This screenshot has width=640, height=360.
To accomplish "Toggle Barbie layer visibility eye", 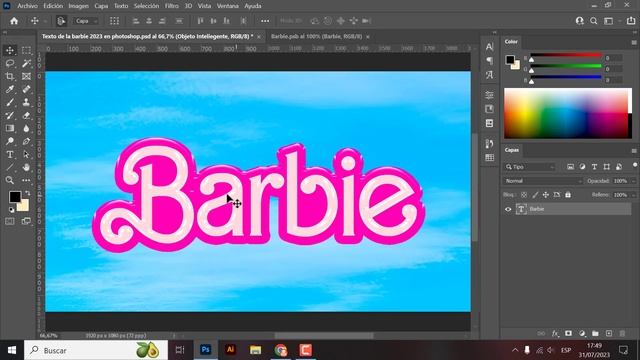I will click(x=508, y=209).
